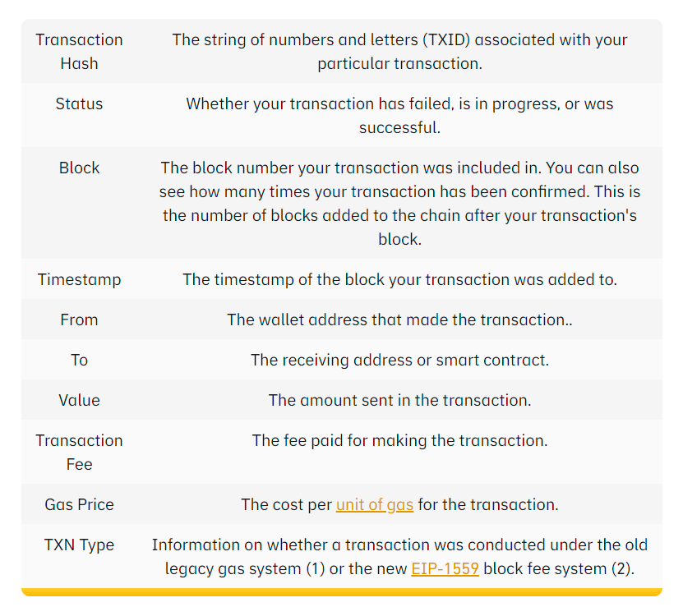
Task: Click 'The wallet address that made the transaction' text
Action: coord(399,319)
